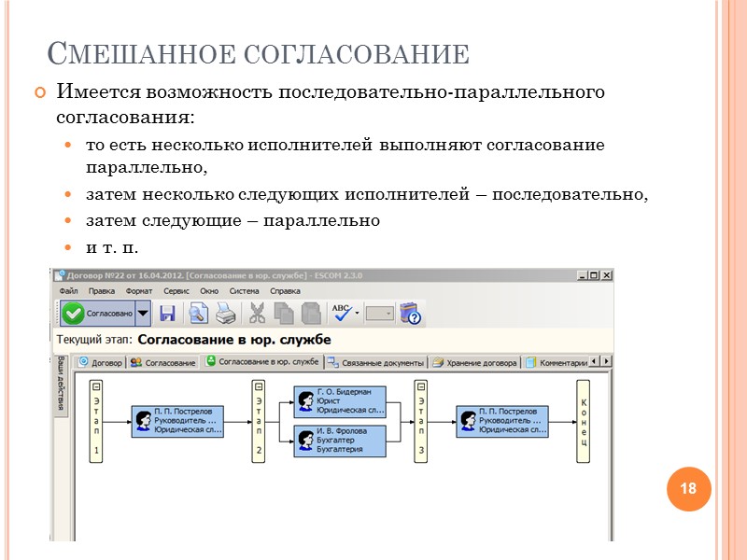Screen dimensions: 747x560
Task: Click the Paste icon
Action: click(310, 313)
